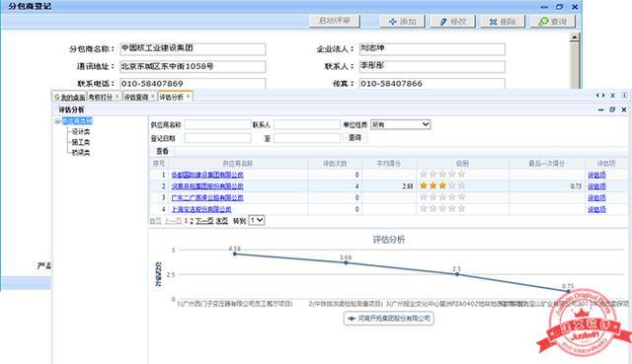Click the 联系人 search field in 评估分析 panel
This screenshot has height=364, width=632.
click(x=307, y=125)
